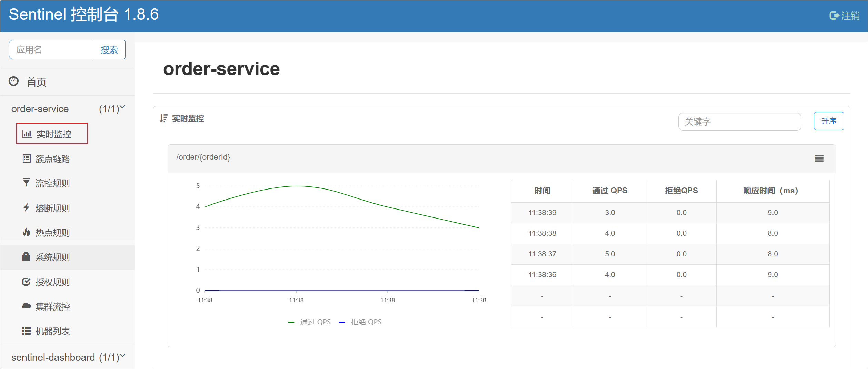The height and width of the screenshot is (369, 868).
Task: Select 机器列表 menu item
Action: [53, 331]
